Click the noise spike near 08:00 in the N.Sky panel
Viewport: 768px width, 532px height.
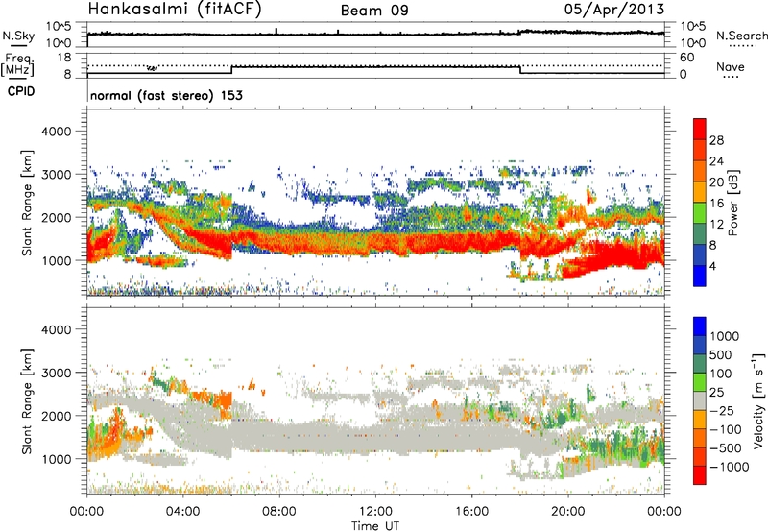pyautogui.click(x=276, y=31)
